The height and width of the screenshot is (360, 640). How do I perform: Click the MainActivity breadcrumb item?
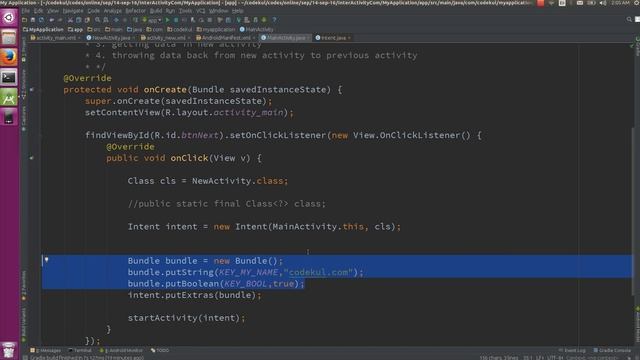256,29
